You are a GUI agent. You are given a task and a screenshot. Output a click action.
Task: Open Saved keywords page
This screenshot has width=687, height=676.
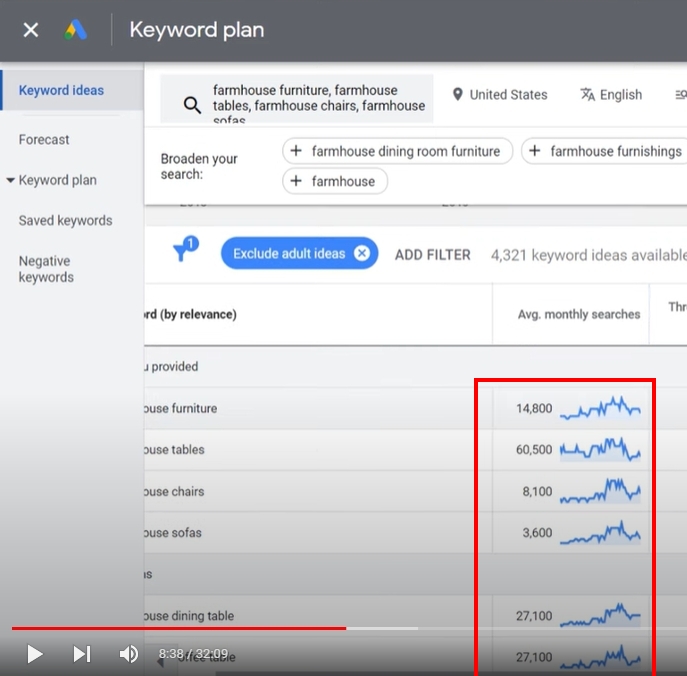point(65,220)
